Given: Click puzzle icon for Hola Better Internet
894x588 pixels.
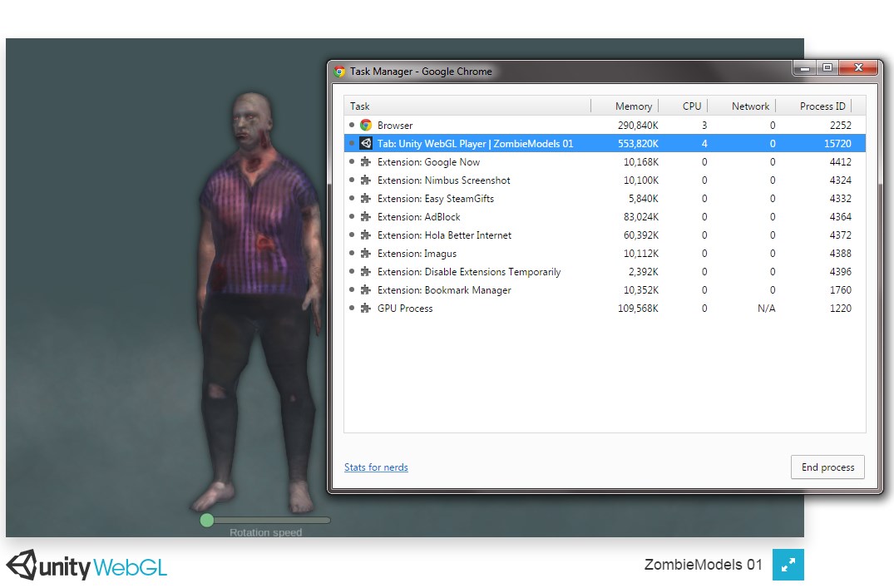Looking at the screenshot, I should click(x=366, y=235).
